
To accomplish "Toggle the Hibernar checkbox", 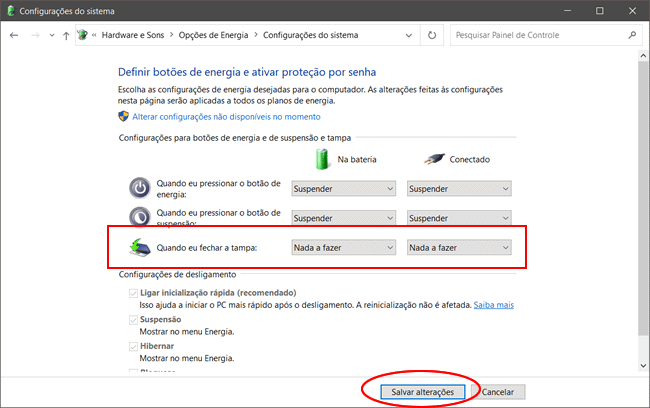I will coord(133,345).
